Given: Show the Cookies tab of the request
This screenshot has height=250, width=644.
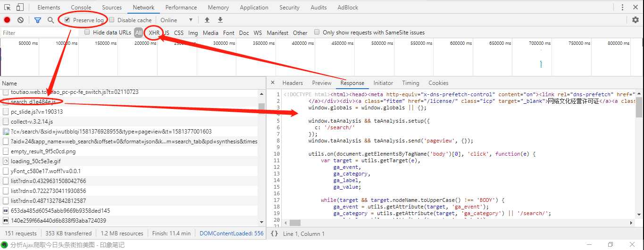Looking at the screenshot, I should click(x=438, y=83).
